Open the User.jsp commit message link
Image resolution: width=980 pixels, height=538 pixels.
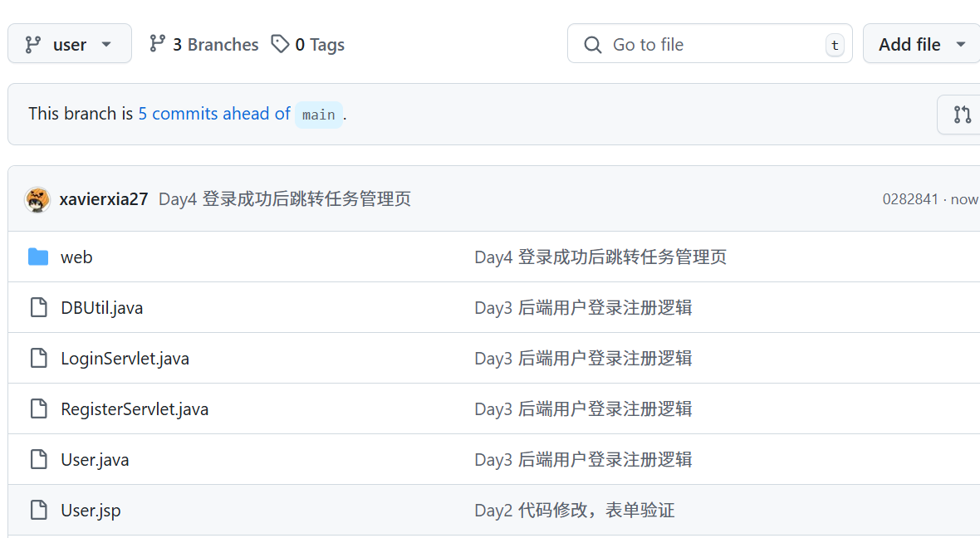point(575,511)
